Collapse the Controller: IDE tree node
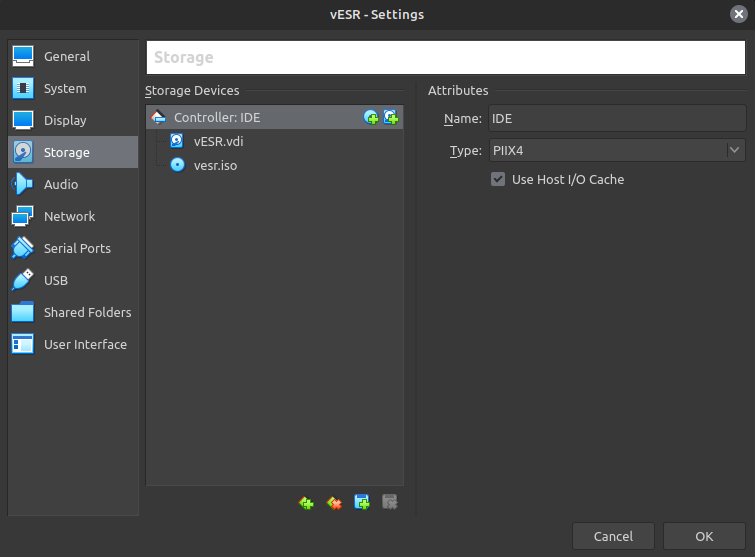The height and width of the screenshot is (557, 755). 158,118
